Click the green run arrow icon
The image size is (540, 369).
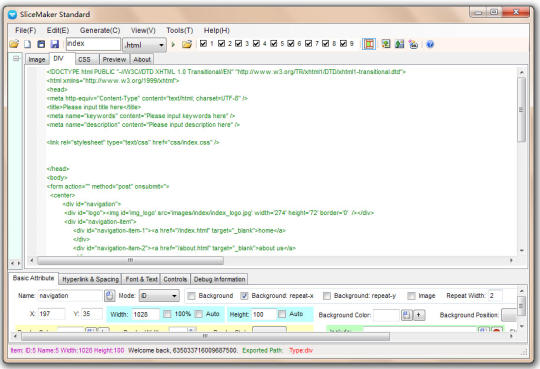[173, 44]
